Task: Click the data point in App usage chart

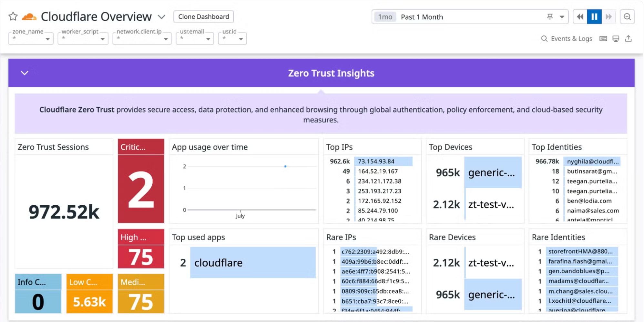Action: tap(285, 166)
